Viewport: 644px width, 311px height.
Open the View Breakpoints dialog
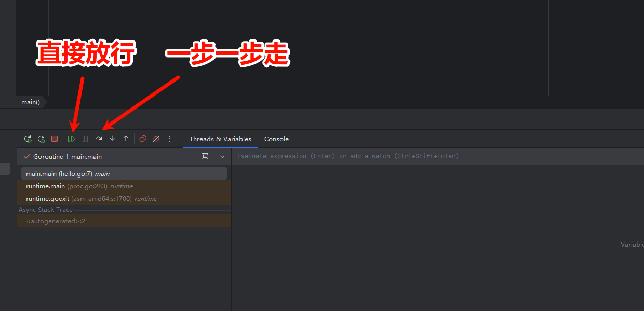pyautogui.click(x=143, y=139)
